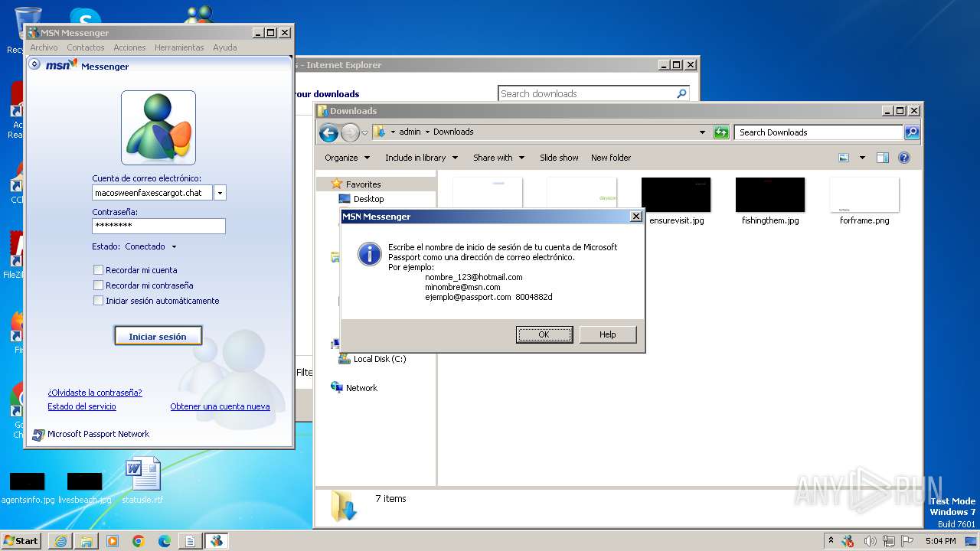Click the Internet Explorer search magnifier

click(x=681, y=93)
